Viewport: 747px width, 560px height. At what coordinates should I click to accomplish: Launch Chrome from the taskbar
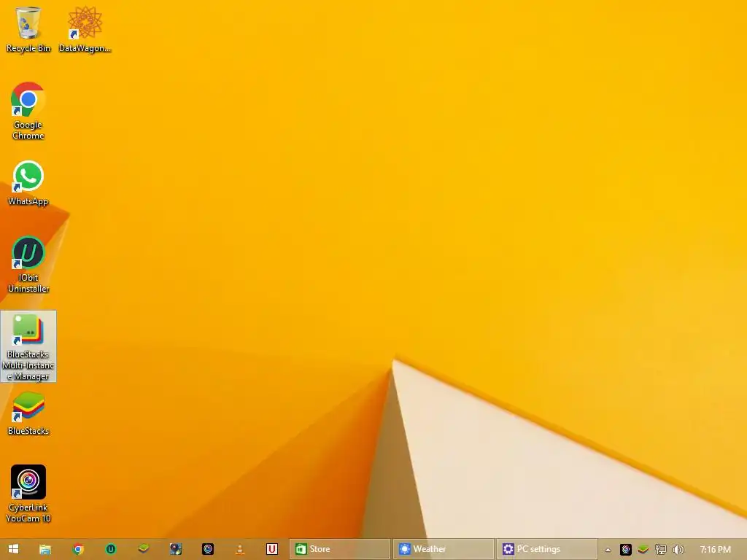tap(78, 549)
